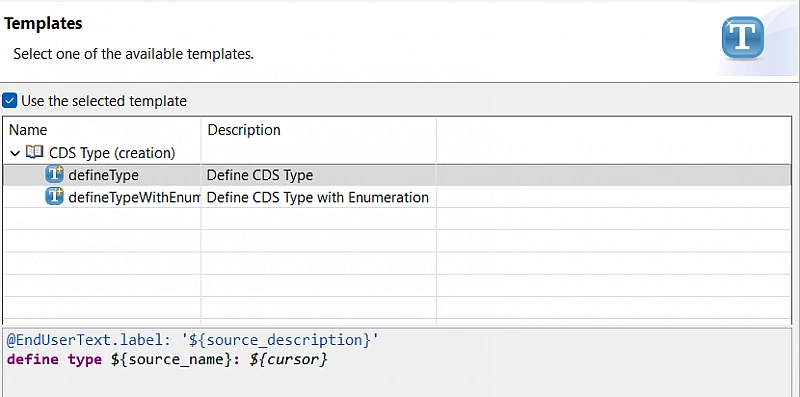Click the 'define type' line in template preview
This screenshot has height=397, width=800.
167,359
